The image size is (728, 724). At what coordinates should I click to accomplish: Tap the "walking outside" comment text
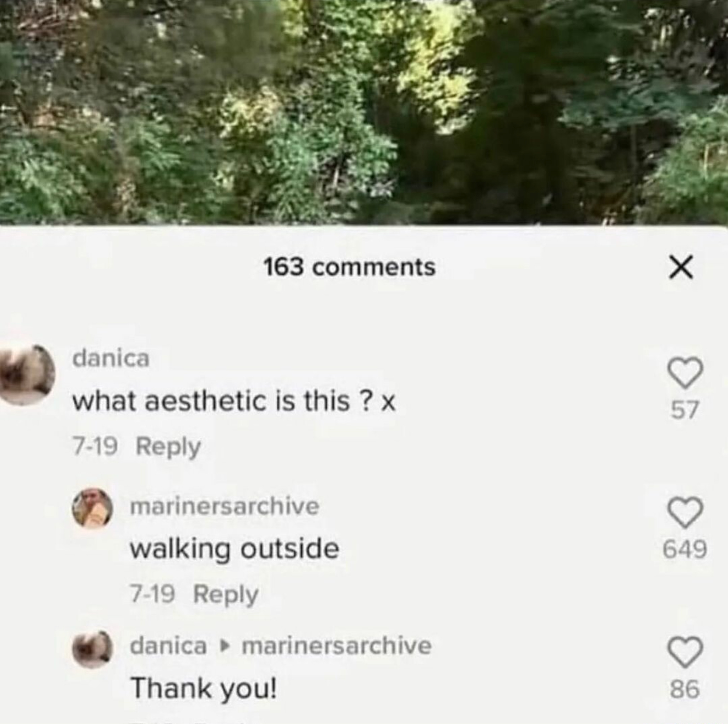tap(234, 549)
